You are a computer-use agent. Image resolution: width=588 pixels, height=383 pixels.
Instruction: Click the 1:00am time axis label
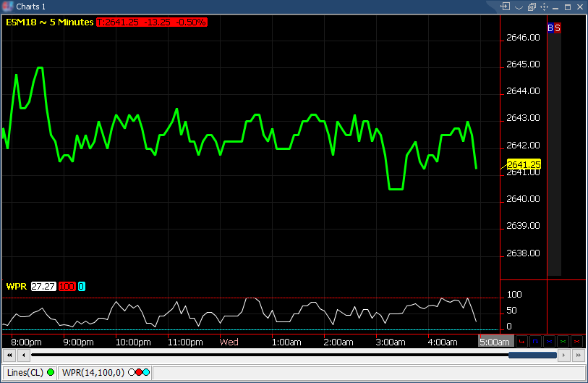tap(286, 342)
